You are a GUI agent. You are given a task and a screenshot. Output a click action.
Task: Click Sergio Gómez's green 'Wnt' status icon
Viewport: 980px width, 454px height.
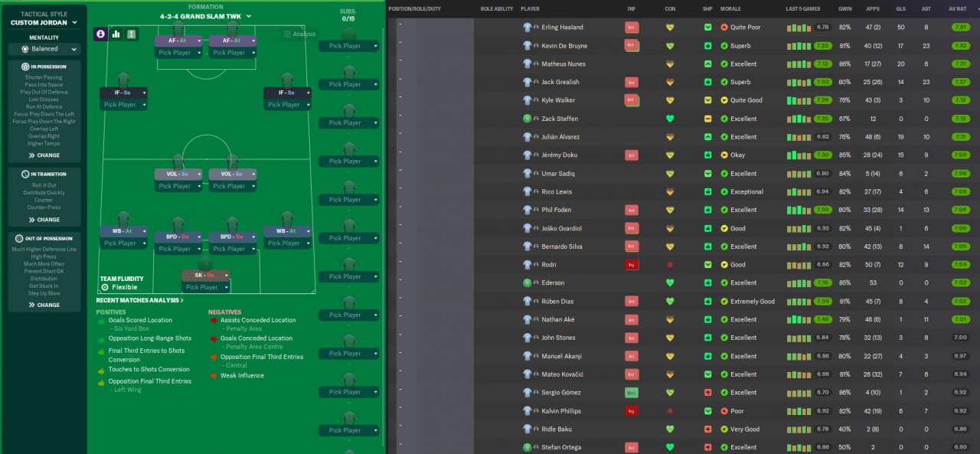point(632,393)
